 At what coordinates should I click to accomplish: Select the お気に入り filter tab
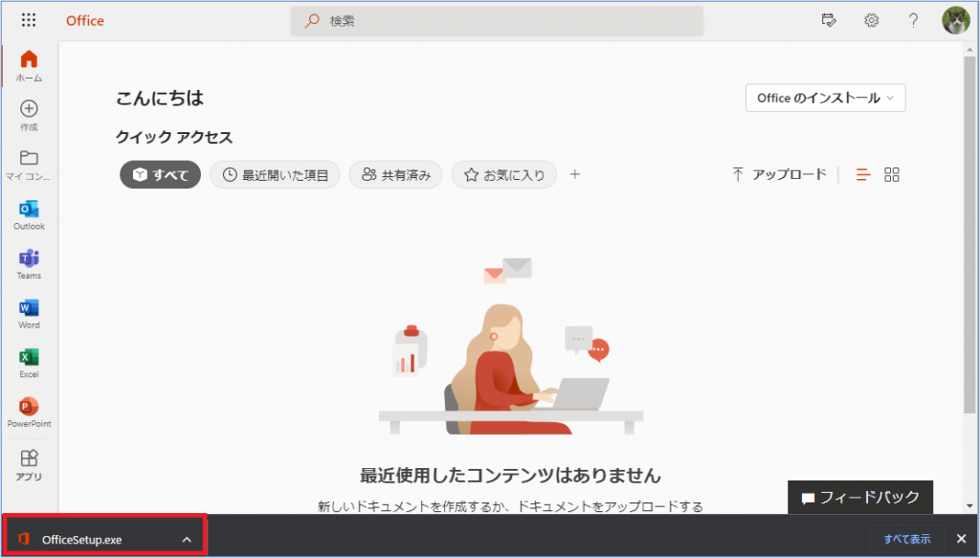point(503,175)
